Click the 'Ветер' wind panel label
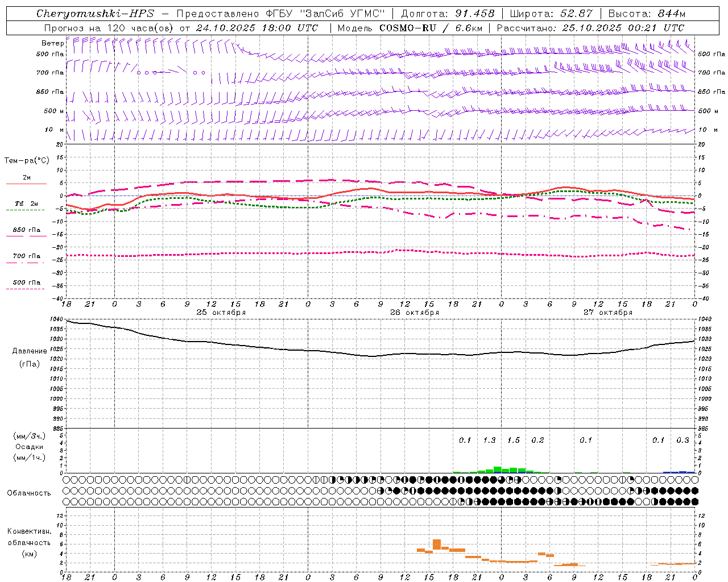The height and width of the screenshot is (582, 728). pos(52,43)
